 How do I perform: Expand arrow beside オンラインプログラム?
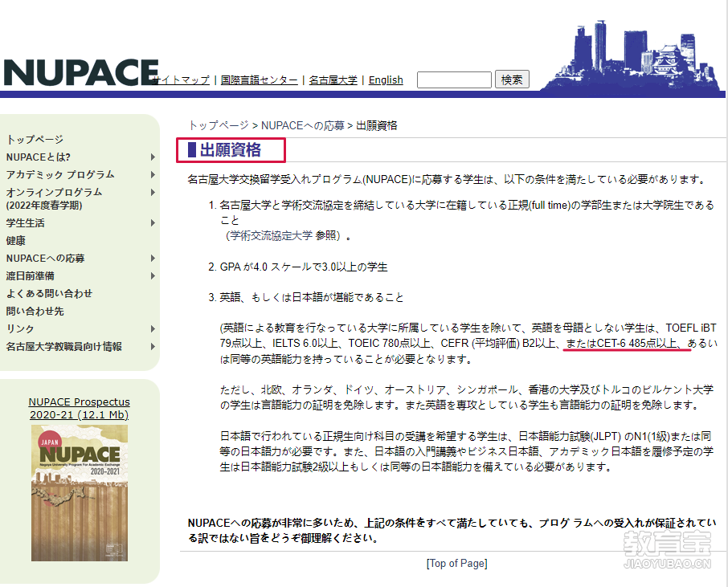click(x=153, y=192)
